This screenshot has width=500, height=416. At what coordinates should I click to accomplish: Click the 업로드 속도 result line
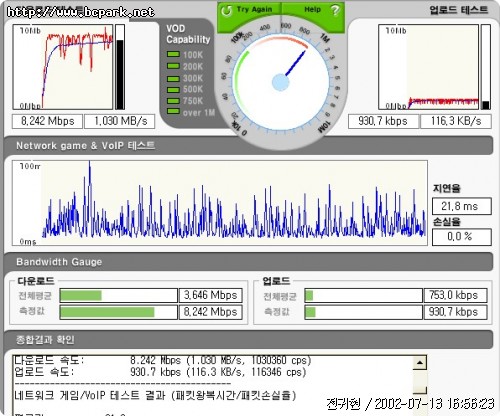(160, 372)
